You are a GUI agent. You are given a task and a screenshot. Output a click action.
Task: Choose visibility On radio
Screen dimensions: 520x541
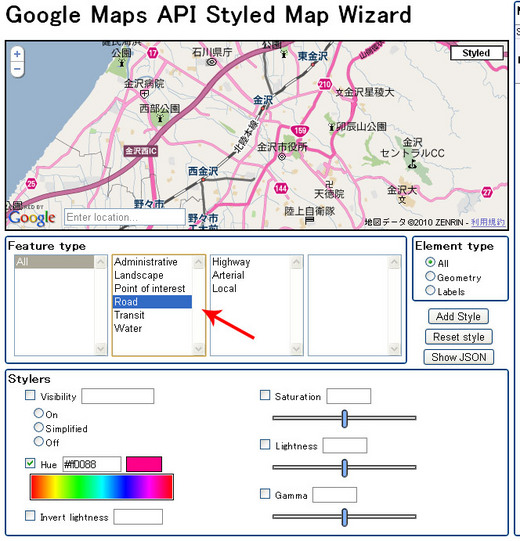pos(39,413)
